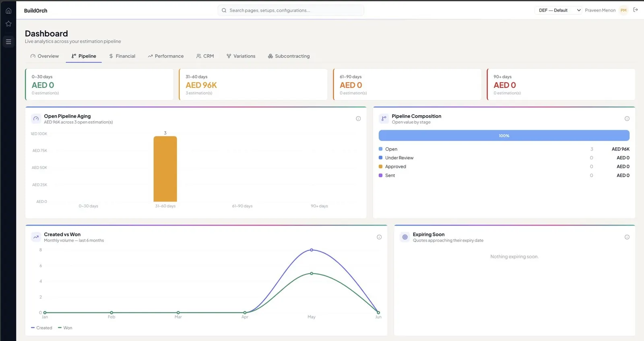Image resolution: width=644 pixels, height=341 pixels.
Task: Click the Approved stage color swatch
Action: pyautogui.click(x=381, y=166)
